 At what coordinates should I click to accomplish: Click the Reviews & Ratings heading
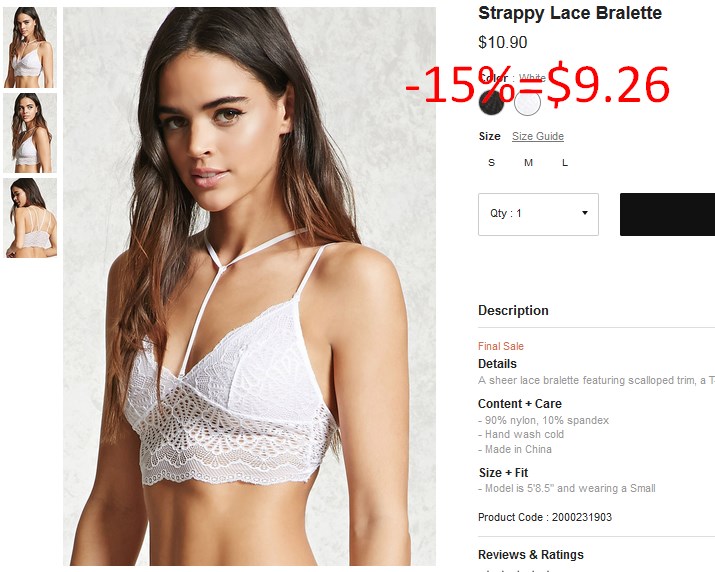530,554
